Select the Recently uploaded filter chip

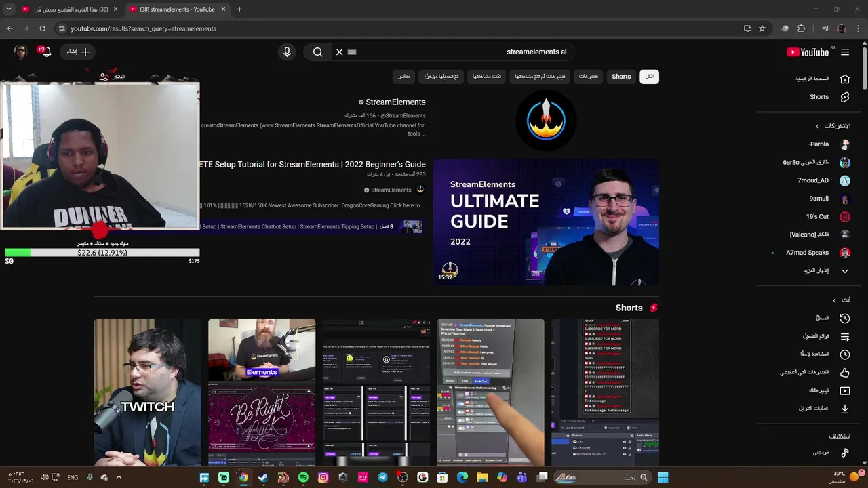441,77
